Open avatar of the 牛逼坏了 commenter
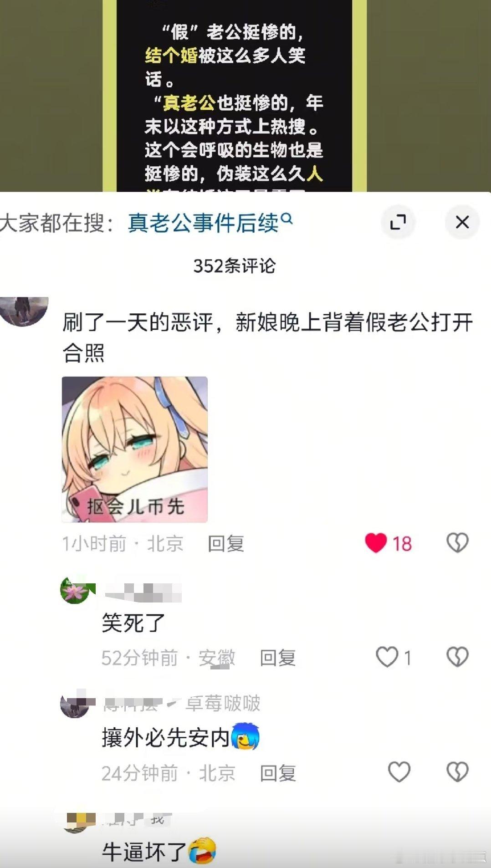This screenshot has width=491, height=868. pyautogui.click(x=75, y=822)
